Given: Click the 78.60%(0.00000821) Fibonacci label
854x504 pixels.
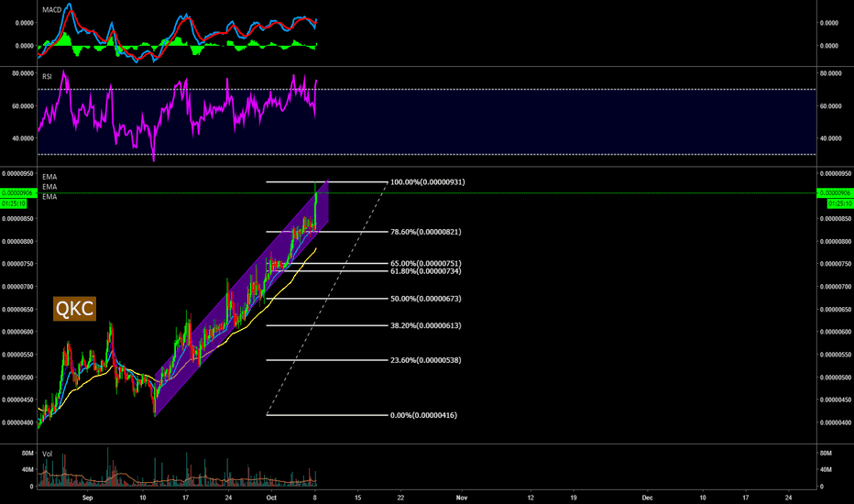Looking at the screenshot, I should tap(425, 232).
